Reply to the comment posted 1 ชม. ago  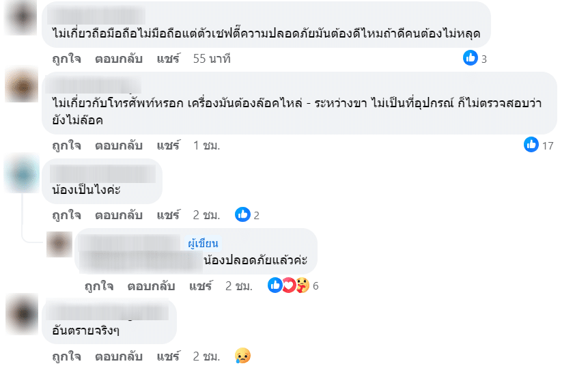tap(118, 145)
